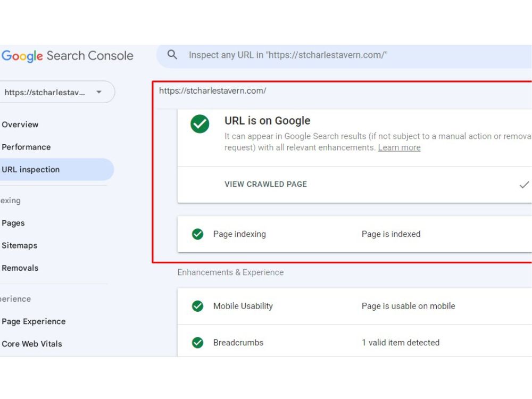Focus the Inspect any URL search field
This screenshot has width=532, height=399.
coord(344,56)
